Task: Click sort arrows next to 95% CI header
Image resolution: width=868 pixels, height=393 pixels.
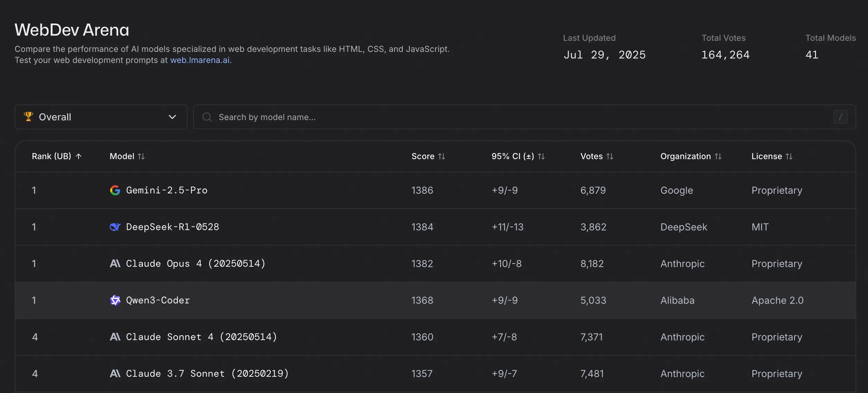Action: [541, 156]
